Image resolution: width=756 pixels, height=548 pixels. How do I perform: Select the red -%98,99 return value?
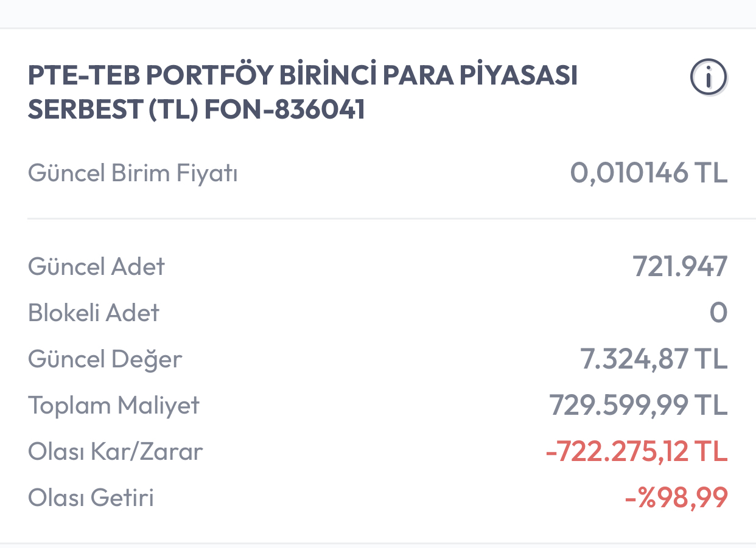pos(676,498)
